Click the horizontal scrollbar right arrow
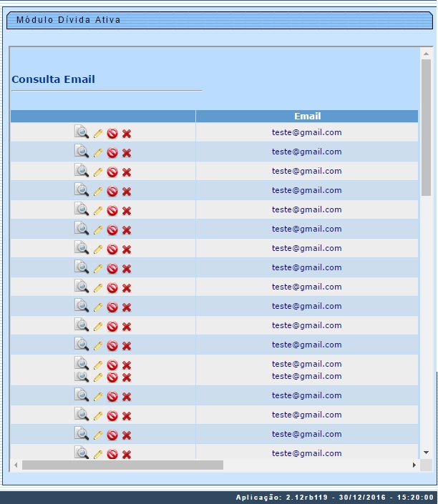438x504 pixels. (x=414, y=465)
